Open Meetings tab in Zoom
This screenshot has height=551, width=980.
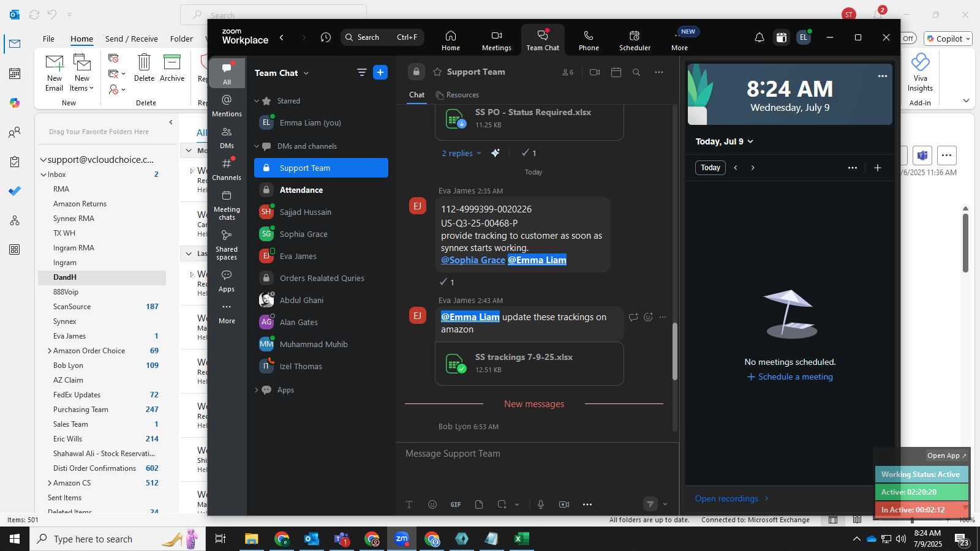pyautogui.click(x=496, y=40)
